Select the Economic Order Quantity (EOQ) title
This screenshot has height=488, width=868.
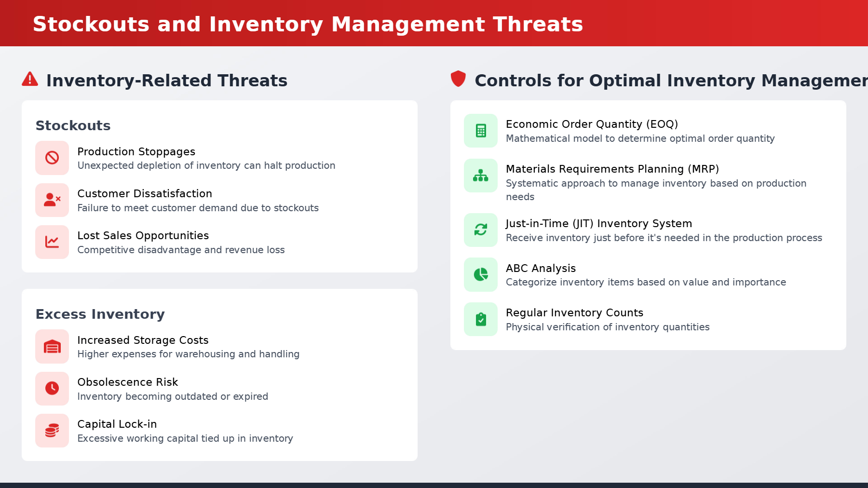592,124
